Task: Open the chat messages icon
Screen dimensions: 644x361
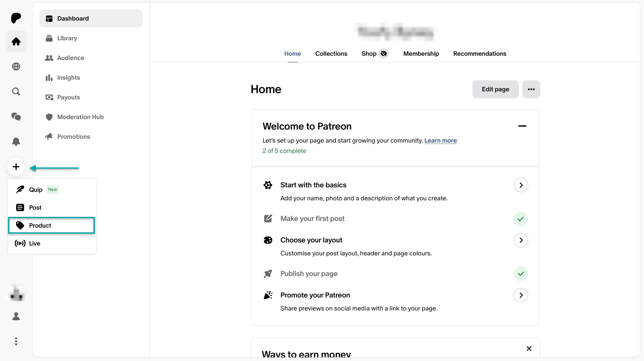Action: [x=16, y=117]
